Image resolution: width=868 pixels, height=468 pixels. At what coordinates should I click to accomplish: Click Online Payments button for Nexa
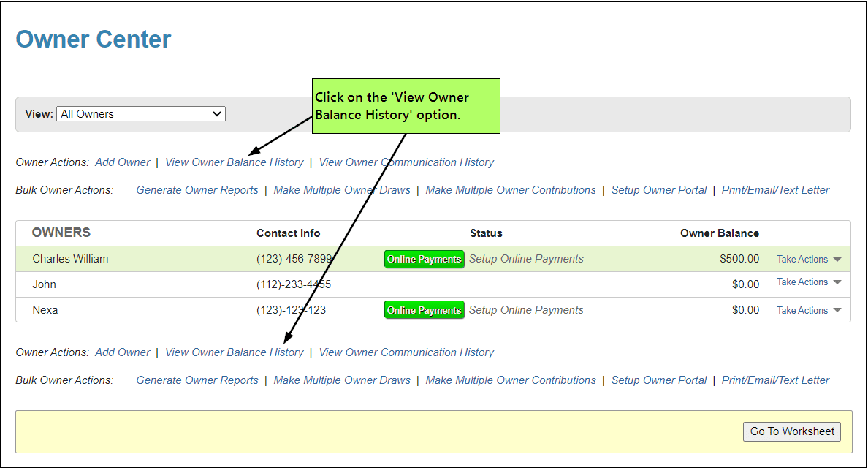[x=424, y=311]
